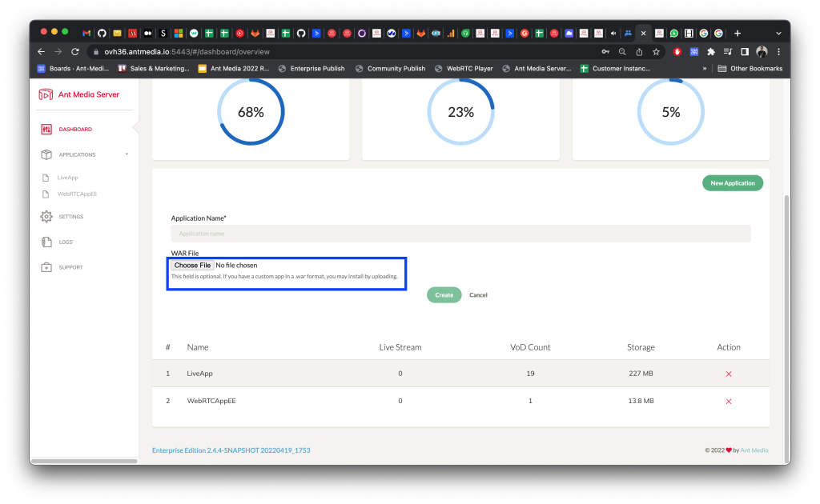Switch to the WhatsApp browser tab

click(674, 33)
